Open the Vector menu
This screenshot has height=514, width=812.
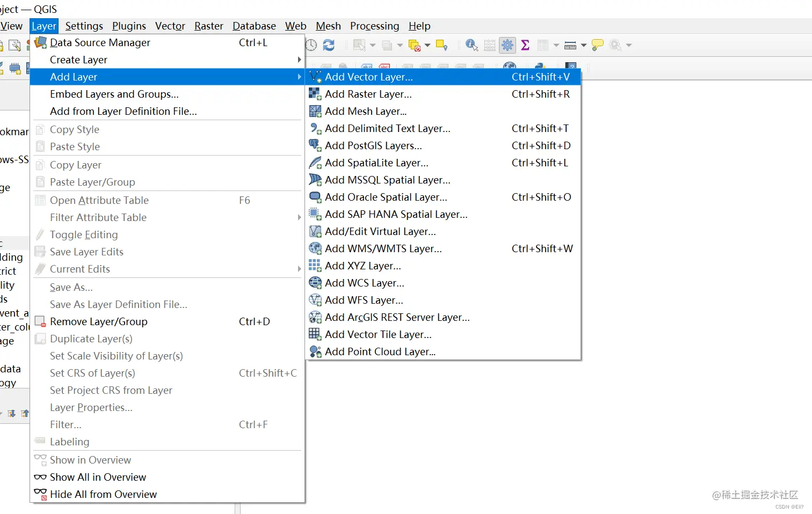click(170, 26)
